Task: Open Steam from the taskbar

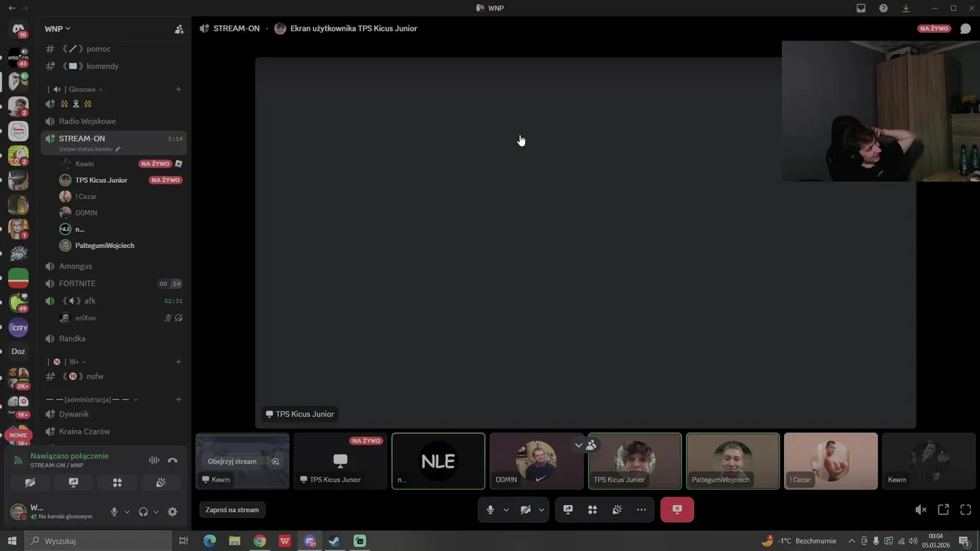Action: 335,541
